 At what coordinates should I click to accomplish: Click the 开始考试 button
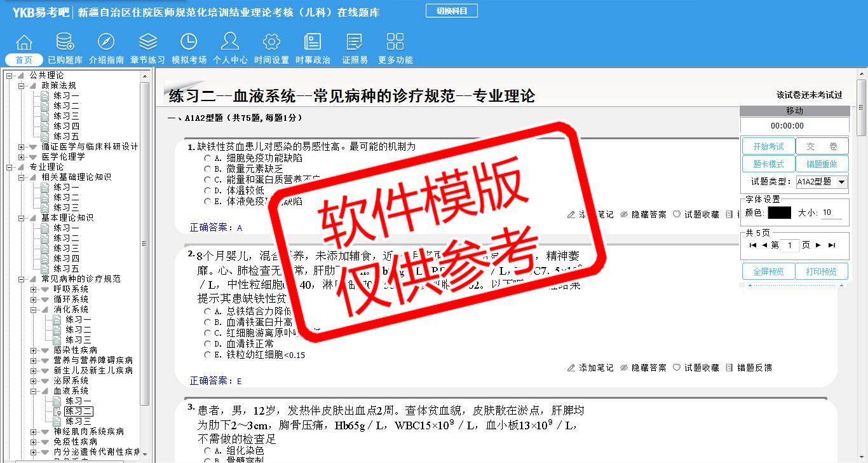tap(768, 146)
